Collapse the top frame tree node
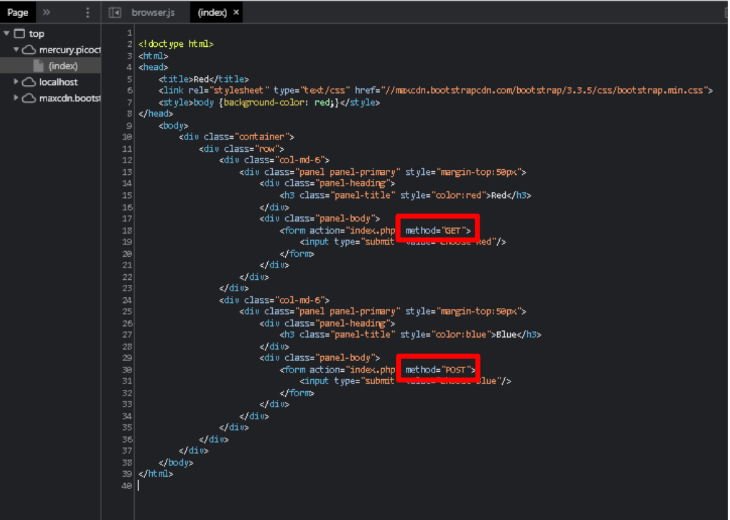The image size is (730, 520). click(x=7, y=34)
